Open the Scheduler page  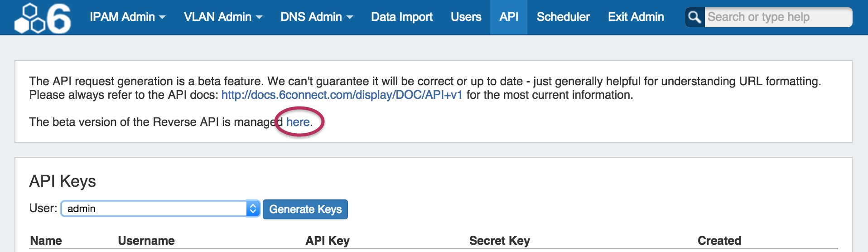(563, 17)
